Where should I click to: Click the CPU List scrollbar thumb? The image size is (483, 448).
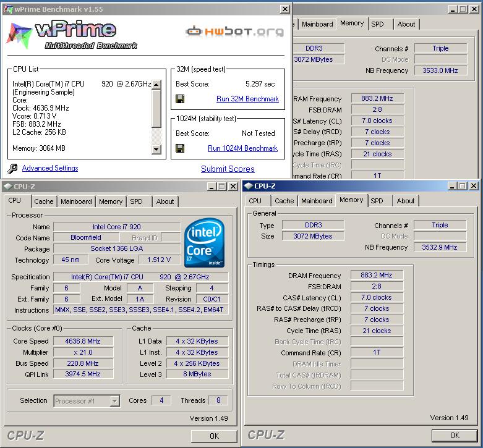click(156, 108)
